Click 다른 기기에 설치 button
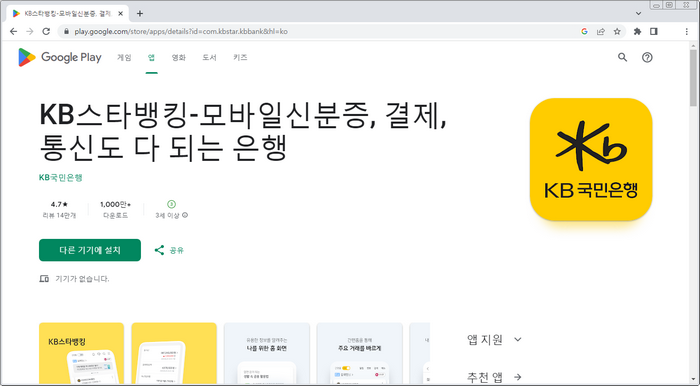This screenshot has width=700, height=386. click(x=90, y=250)
